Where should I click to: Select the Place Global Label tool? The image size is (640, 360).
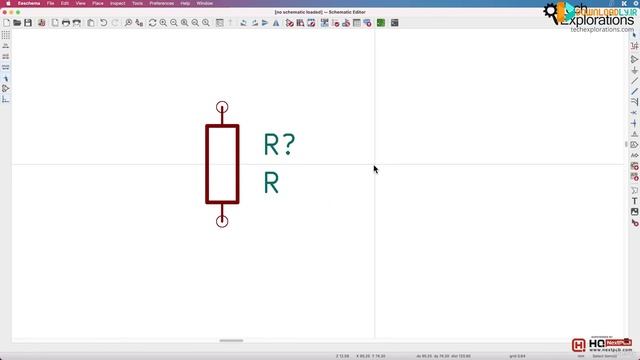point(634,144)
